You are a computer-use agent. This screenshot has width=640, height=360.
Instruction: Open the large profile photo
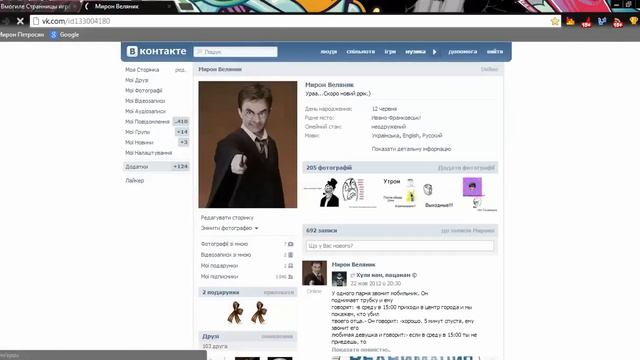click(x=248, y=144)
